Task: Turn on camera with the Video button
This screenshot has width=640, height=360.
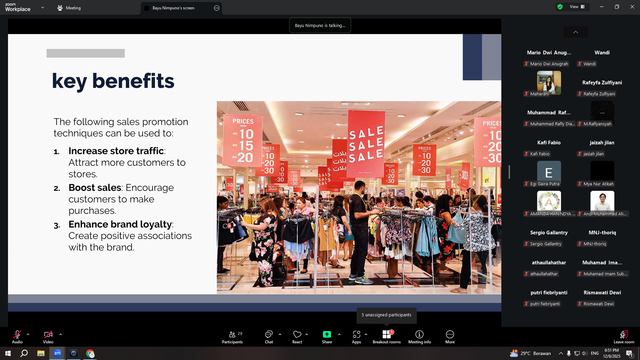Action: (x=48, y=337)
